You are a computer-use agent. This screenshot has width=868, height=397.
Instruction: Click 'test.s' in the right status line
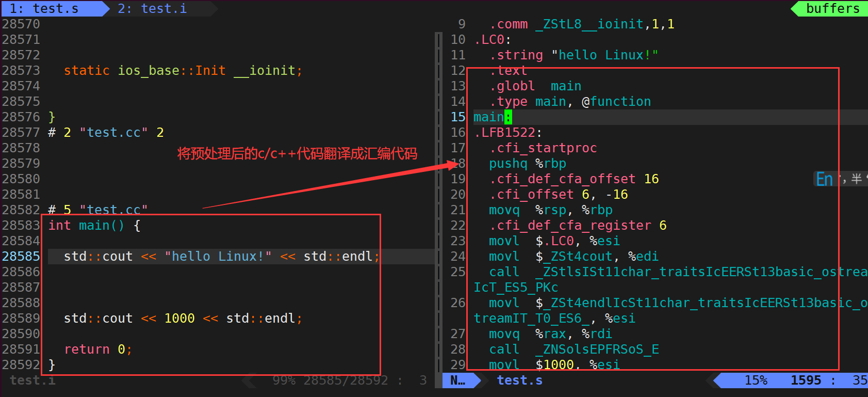tap(519, 380)
